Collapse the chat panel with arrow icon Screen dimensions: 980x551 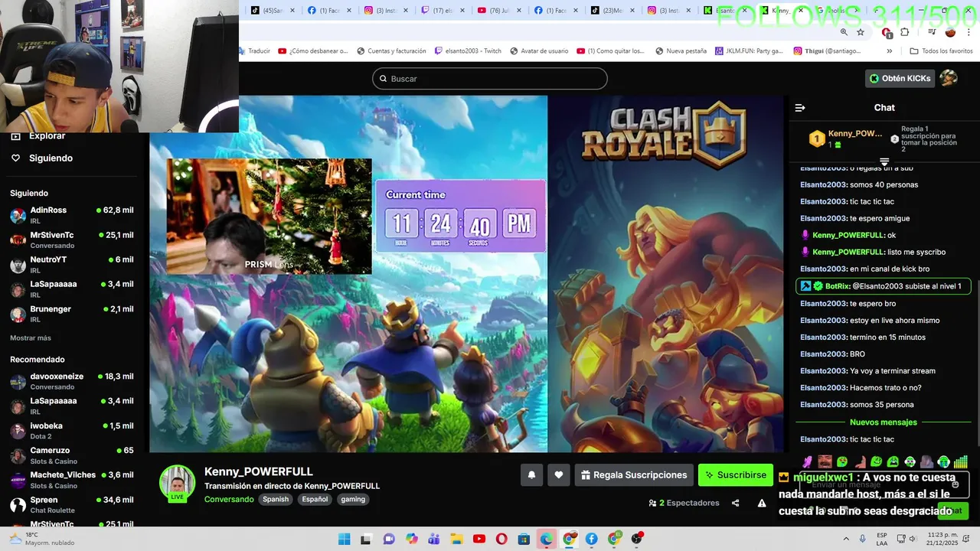[x=800, y=108]
